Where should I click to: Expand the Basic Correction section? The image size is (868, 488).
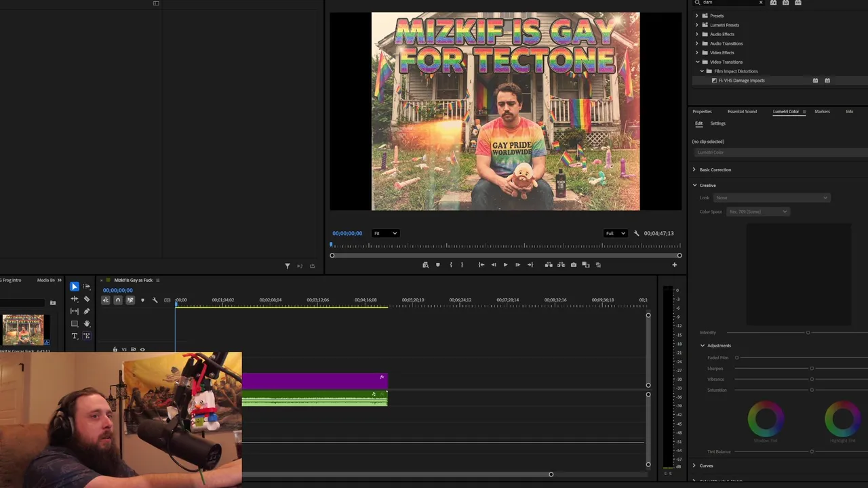(694, 169)
